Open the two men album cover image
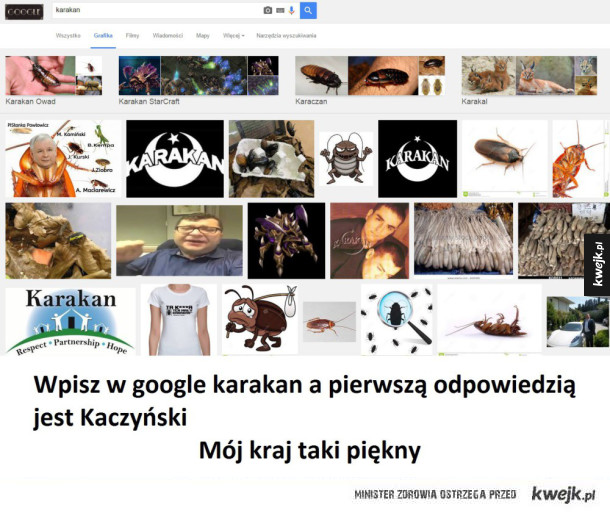This screenshot has width=610, height=513. [x=370, y=241]
